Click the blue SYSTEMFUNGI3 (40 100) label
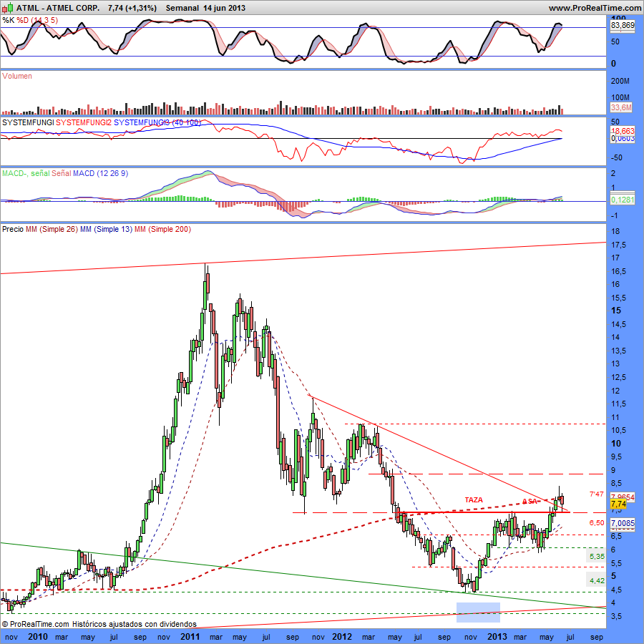 pyautogui.click(x=157, y=122)
